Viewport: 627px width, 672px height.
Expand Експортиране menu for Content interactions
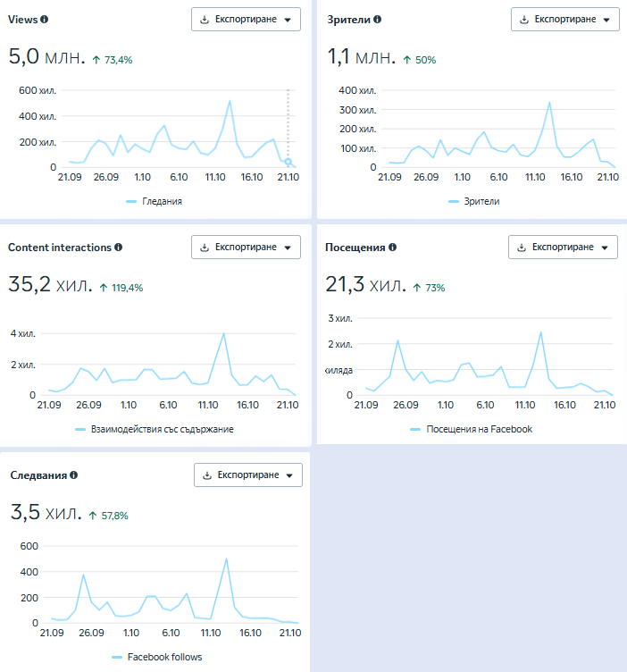(x=246, y=248)
